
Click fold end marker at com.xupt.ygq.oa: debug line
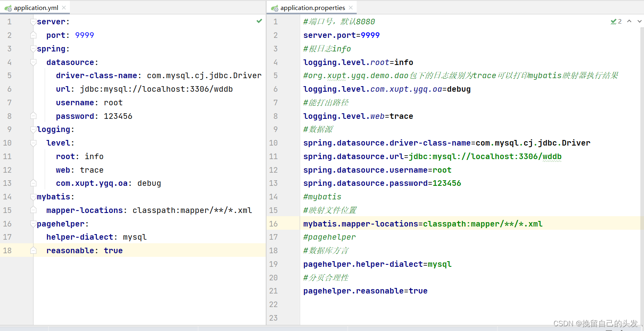click(x=34, y=183)
